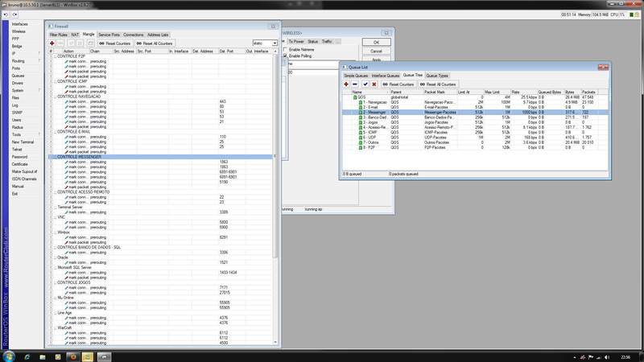The image size is (644, 362).
Task: Switch to the Address Lists tab
Action: pos(158,35)
